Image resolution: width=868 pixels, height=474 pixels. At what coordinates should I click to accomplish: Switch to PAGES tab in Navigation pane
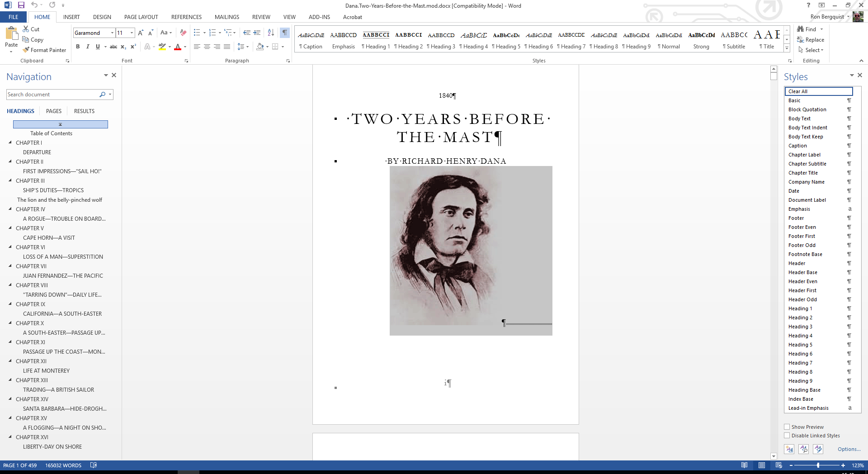coord(54,111)
